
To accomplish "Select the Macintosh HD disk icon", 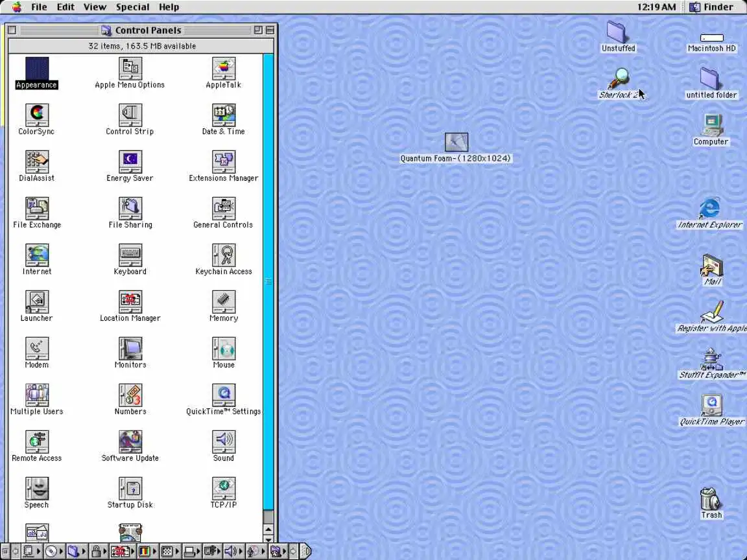I will click(712, 38).
